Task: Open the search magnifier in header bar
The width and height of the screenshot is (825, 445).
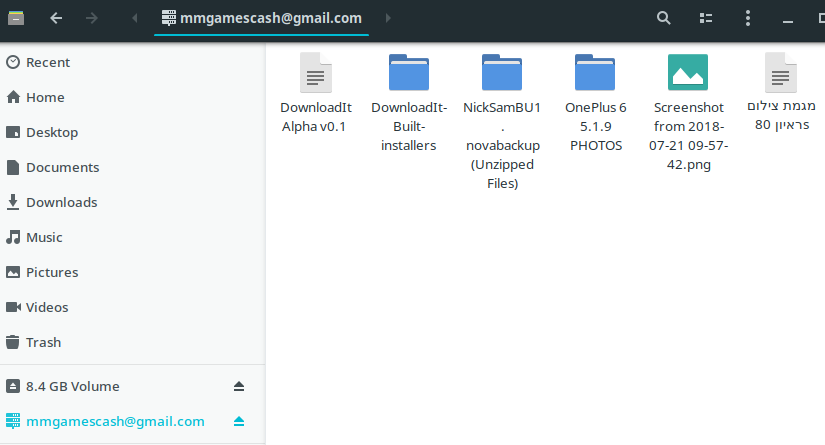Action: pyautogui.click(x=663, y=18)
